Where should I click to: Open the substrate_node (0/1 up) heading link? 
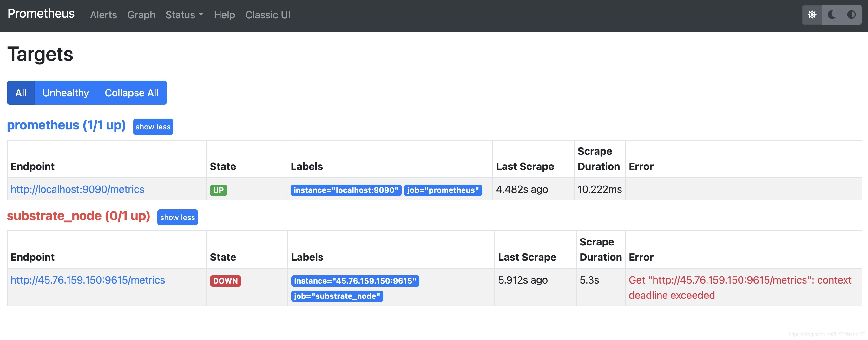pyautogui.click(x=78, y=216)
